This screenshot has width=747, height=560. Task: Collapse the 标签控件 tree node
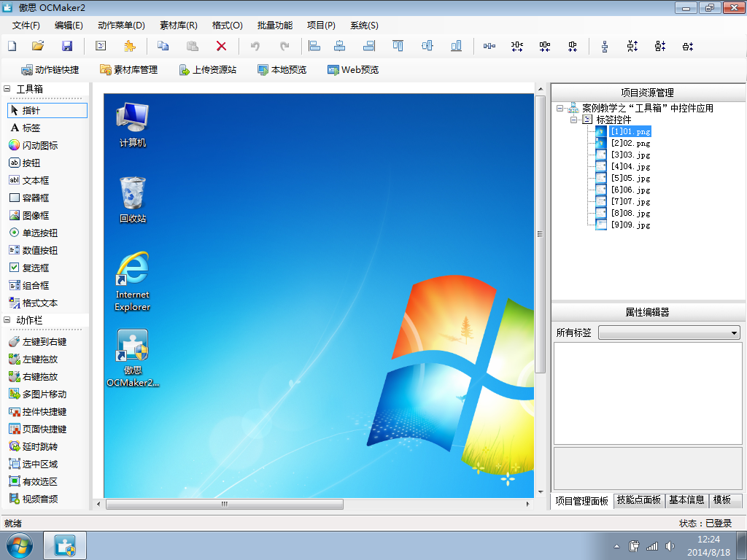[x=574, y=120]
